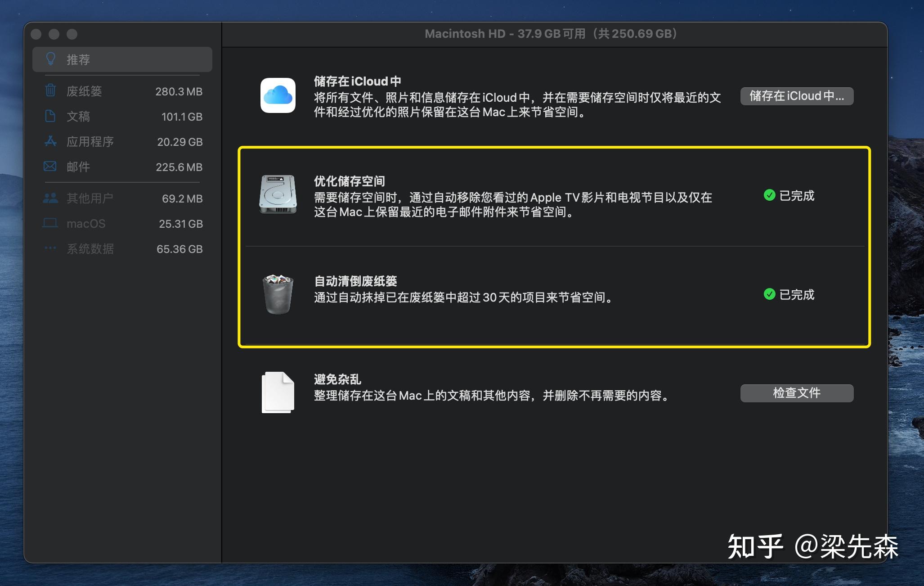Click the ellipsis icon beside 系统数据

click(50, 248)
